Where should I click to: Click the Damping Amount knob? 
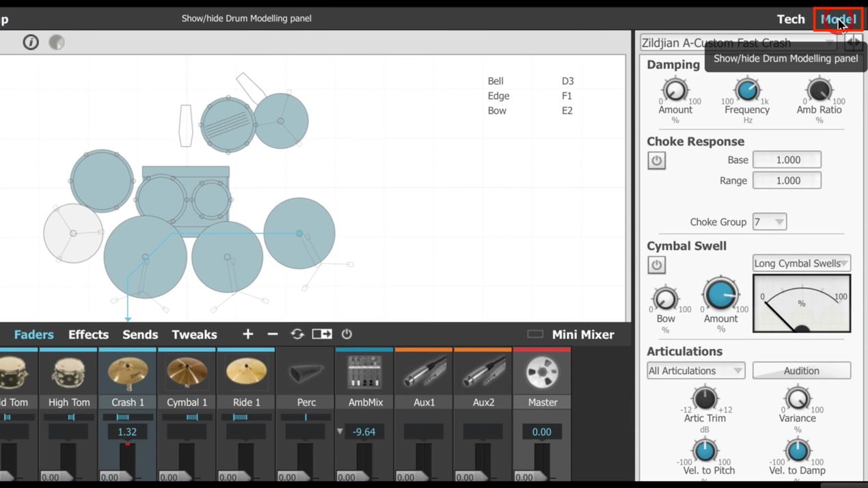click(675, 90)
